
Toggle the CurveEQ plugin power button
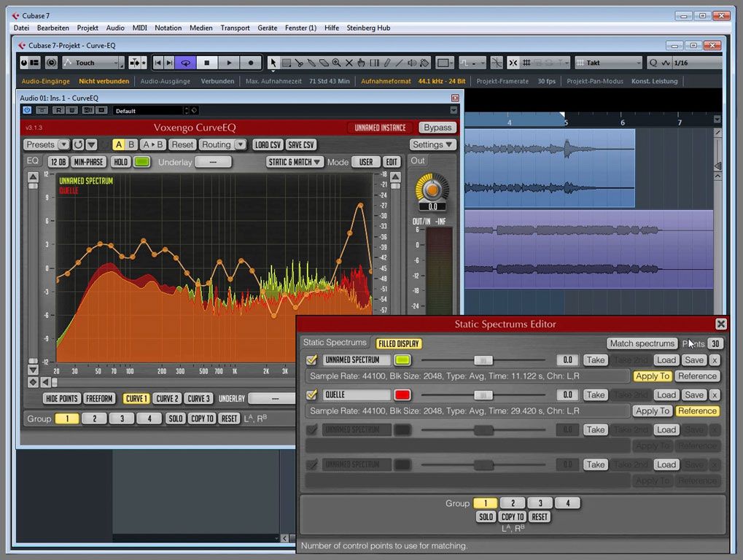(27, 110)
